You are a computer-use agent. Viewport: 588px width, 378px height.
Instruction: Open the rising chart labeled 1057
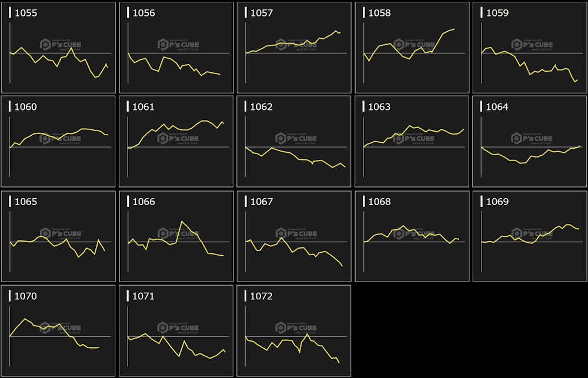point(294,48)
